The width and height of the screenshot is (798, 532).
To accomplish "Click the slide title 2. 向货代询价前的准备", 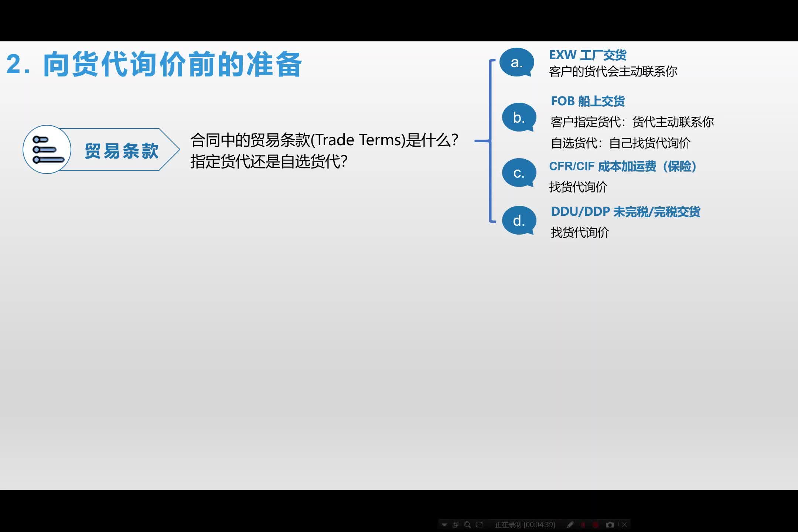I will click(154, 64).
